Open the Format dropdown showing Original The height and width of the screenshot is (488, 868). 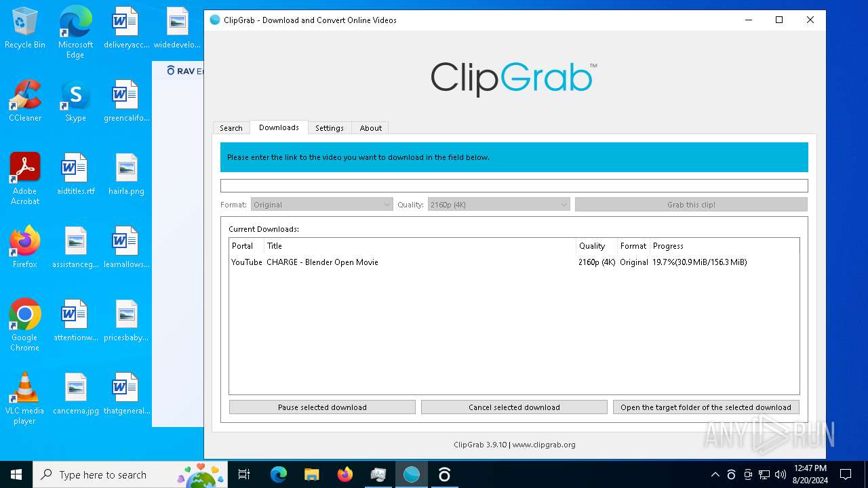322,205
